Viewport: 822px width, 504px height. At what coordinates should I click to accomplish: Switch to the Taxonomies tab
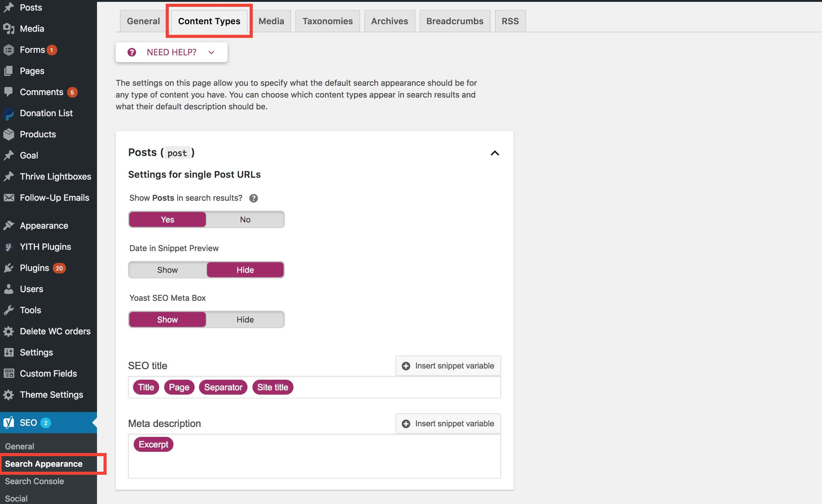327,21
